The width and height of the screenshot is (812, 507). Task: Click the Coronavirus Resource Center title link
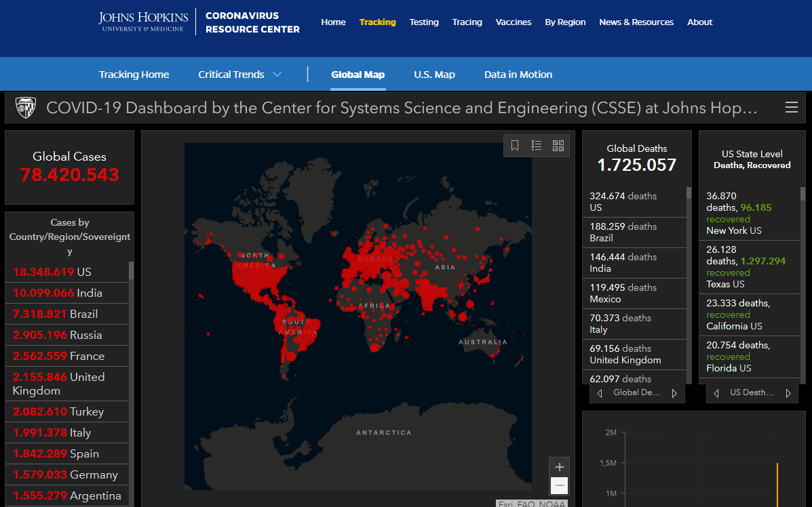tap(253, 22)
